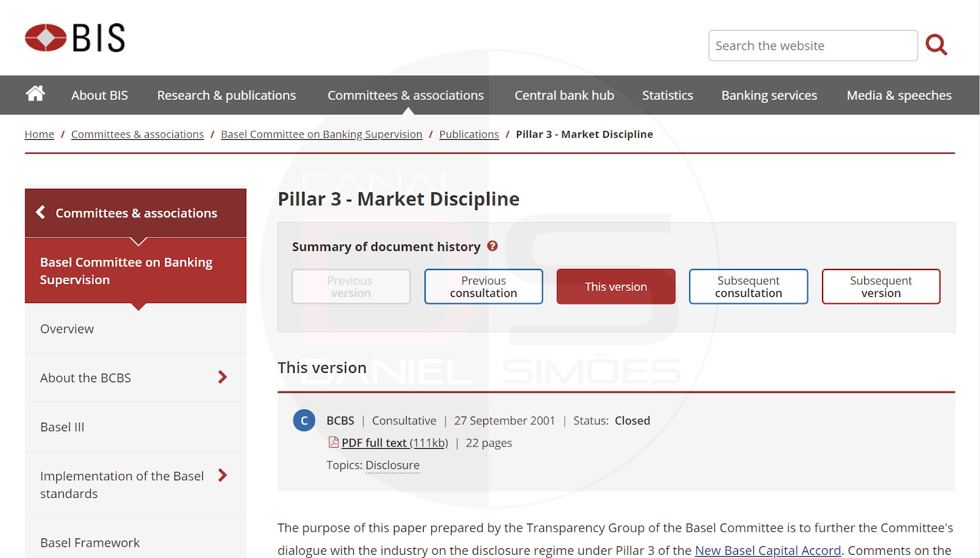Open Basel III in the sidebar
The height and width of the screenshot is (558, 980).
point(135,427)
